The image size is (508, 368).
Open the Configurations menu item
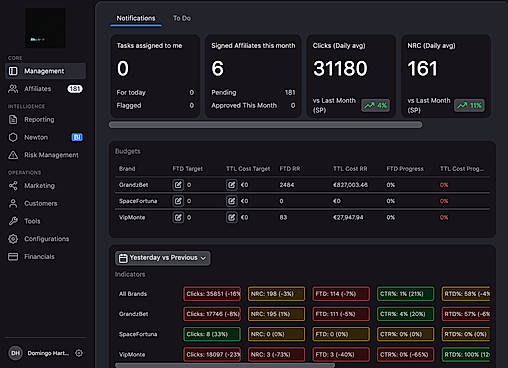[45, 239]
